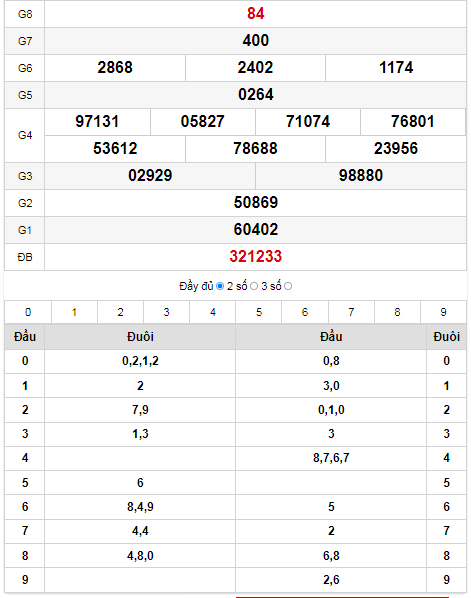Pick digit filter cell 6
This screenshot has height=598, width=471.
click(305, 312)
